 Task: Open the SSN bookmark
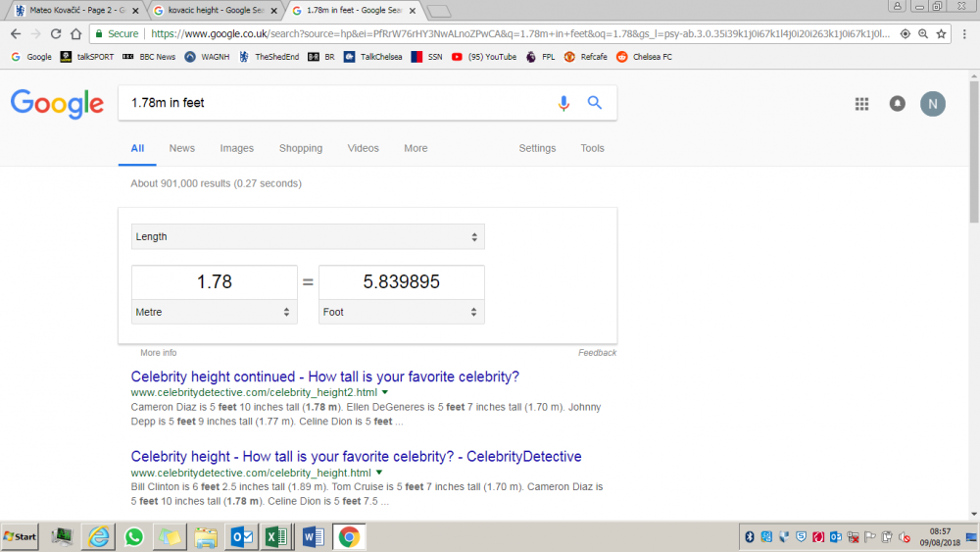[x=427, y=57]
